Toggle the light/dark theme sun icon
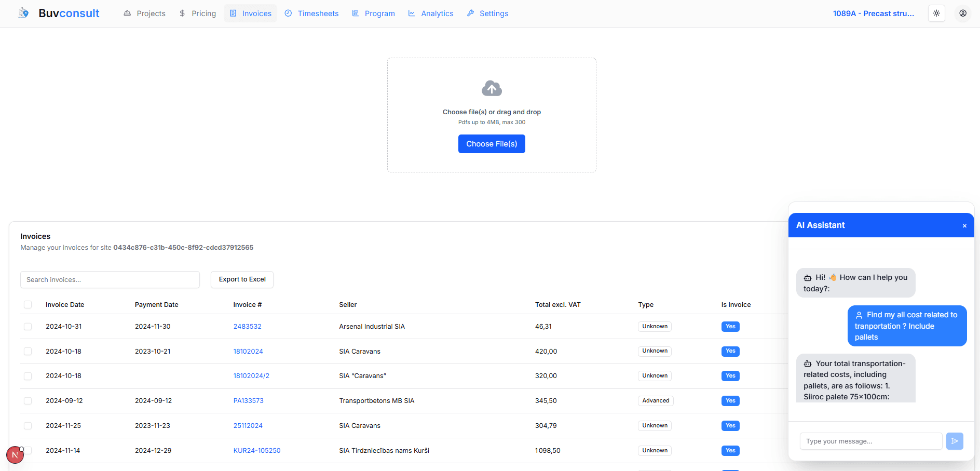This screenshot has height=471, width=980. 936,14
